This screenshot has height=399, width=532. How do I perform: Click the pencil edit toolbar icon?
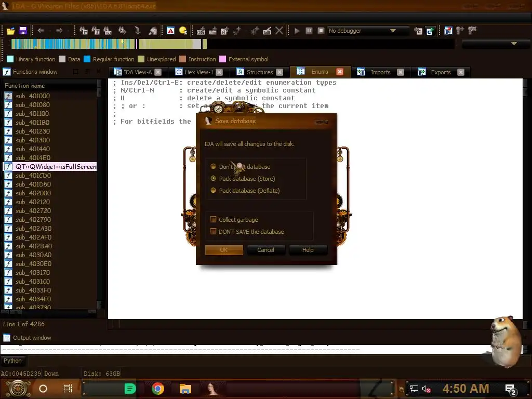[x=267, y=31]
